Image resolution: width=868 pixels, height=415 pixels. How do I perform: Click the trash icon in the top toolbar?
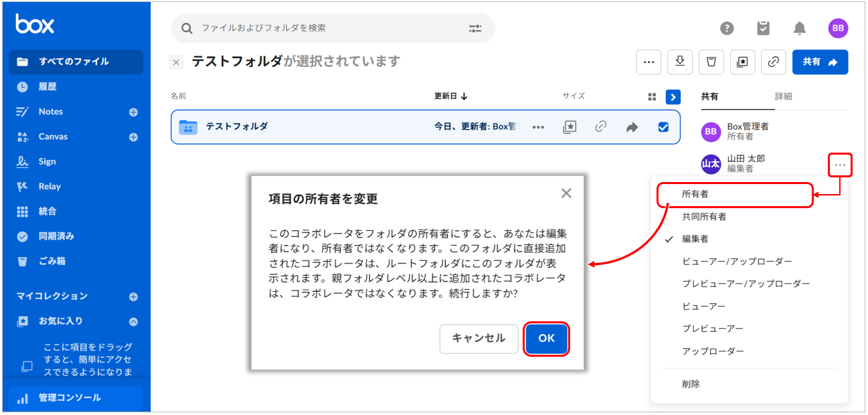711,62
